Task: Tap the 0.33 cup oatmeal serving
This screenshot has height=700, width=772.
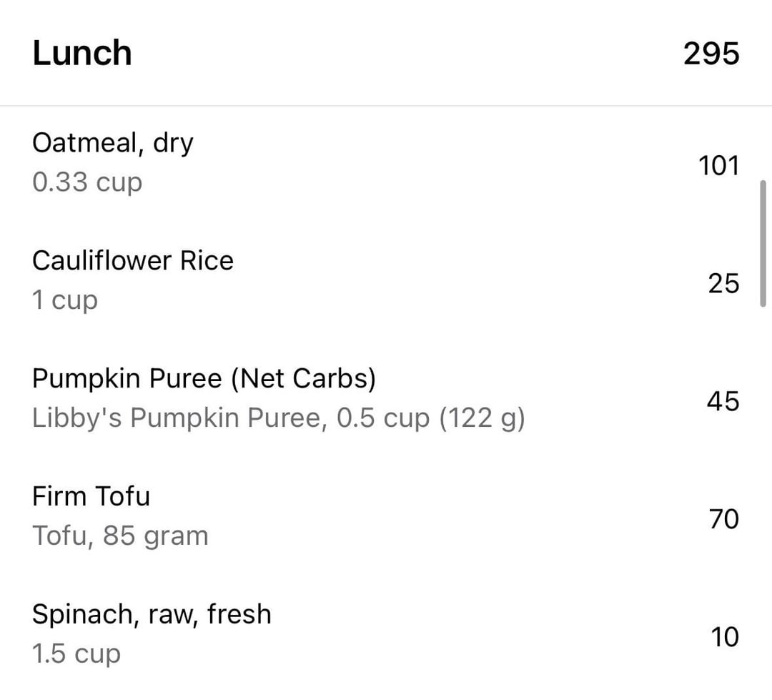Action: point(87,182)
